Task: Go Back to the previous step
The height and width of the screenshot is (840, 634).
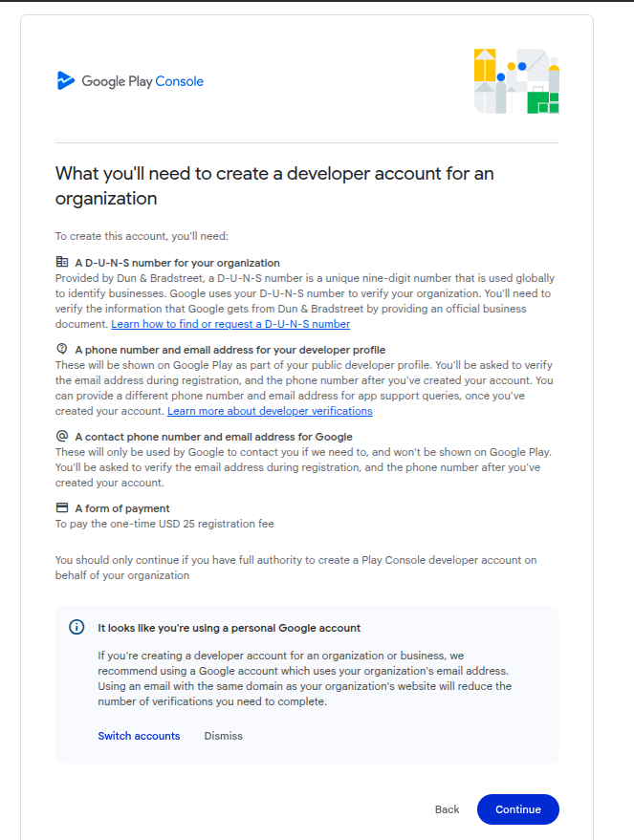Action: point(447,809)
